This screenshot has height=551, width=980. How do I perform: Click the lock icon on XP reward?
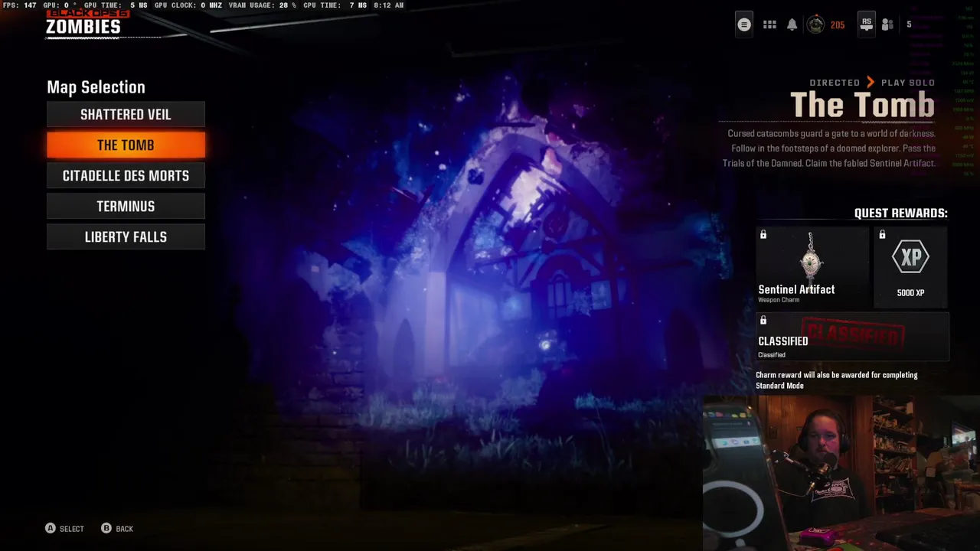(882, 235)
